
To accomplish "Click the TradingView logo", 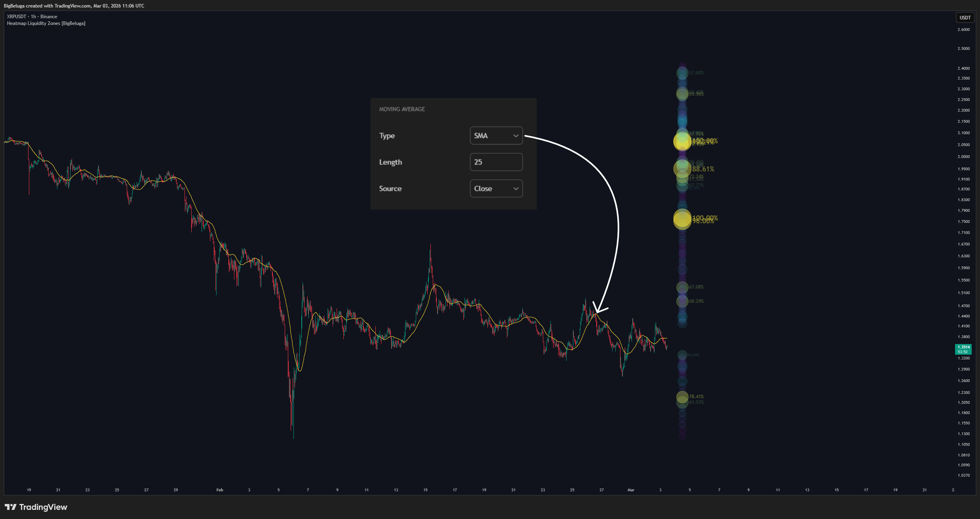I will (36, 507).
